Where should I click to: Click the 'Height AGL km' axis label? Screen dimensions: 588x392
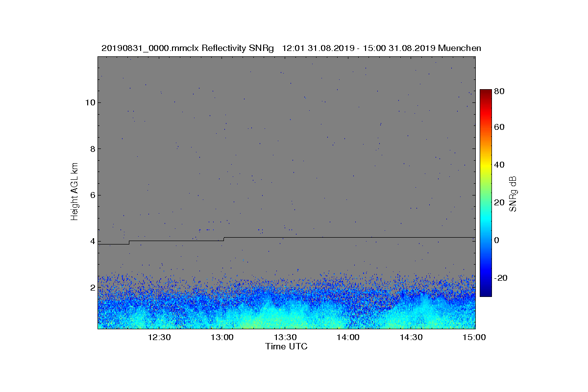74,192
